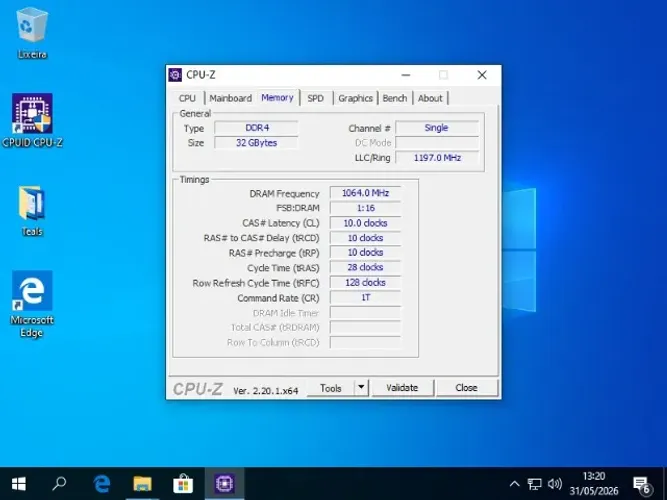Minimize the CPU-Z window

coord(406,75)
